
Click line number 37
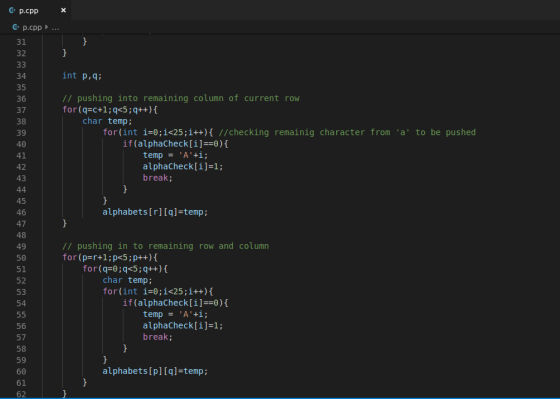click(21, 110)
